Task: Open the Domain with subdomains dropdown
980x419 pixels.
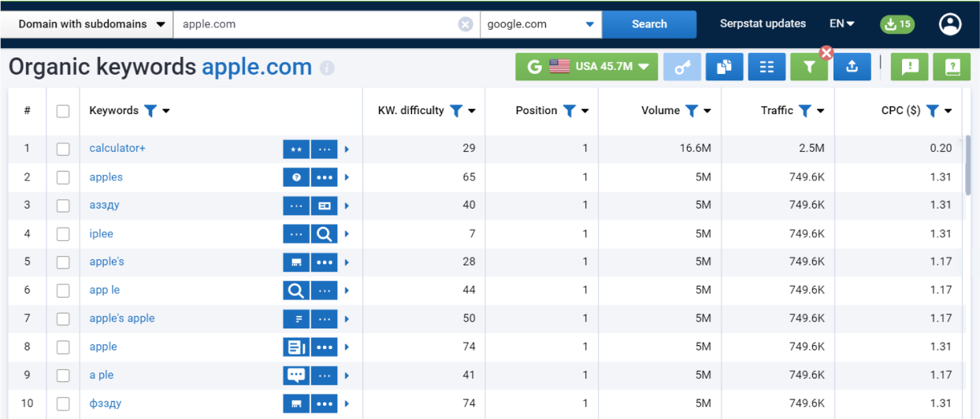Action: coord(87,24)
